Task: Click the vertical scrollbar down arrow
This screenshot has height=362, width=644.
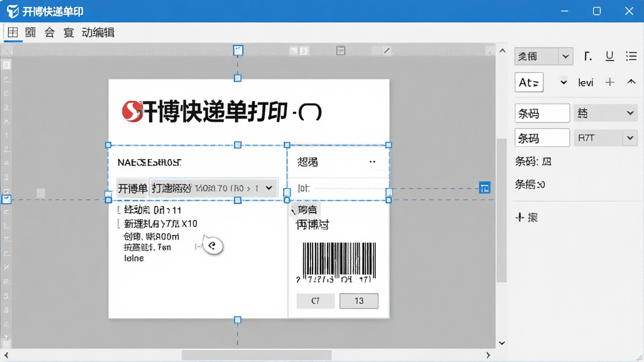Action: point(502,343)
